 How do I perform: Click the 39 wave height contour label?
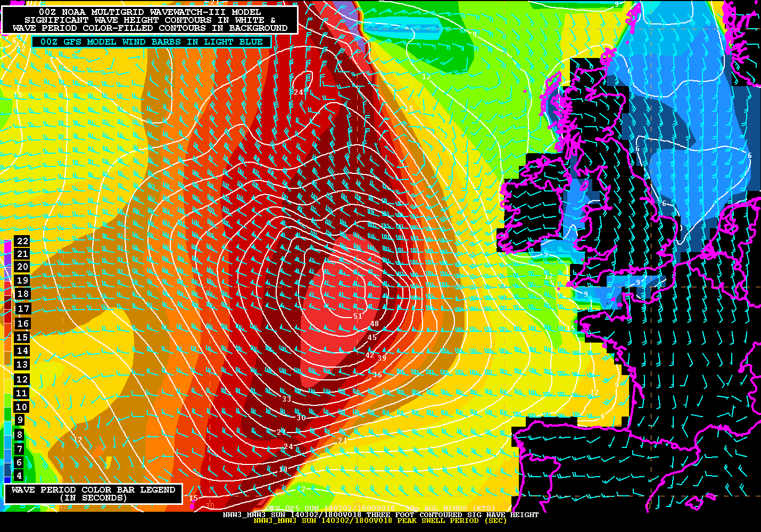tap(382, 358)
